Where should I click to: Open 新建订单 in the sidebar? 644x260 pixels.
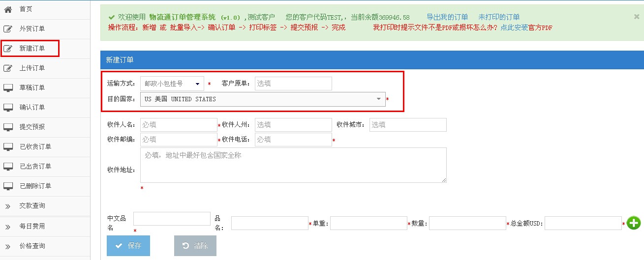click(32, 48)
